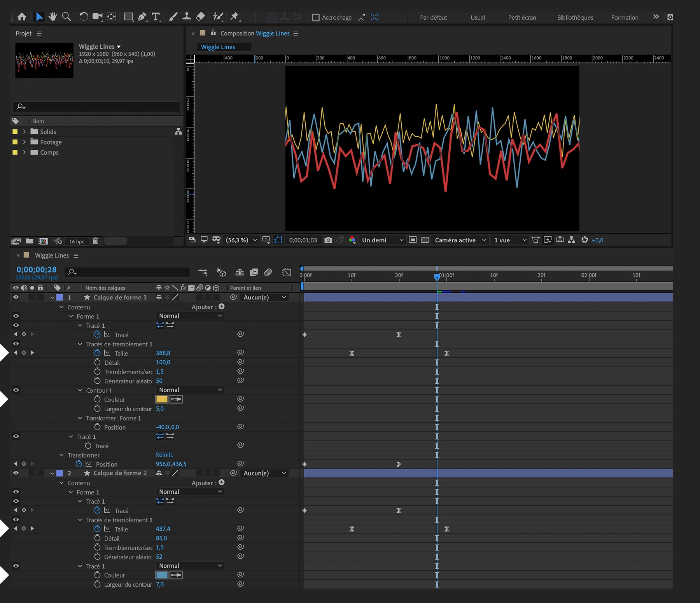This screenshot has height=603, width=700.
Task: Delete selected item using trash icon
Action: (96, 241)
